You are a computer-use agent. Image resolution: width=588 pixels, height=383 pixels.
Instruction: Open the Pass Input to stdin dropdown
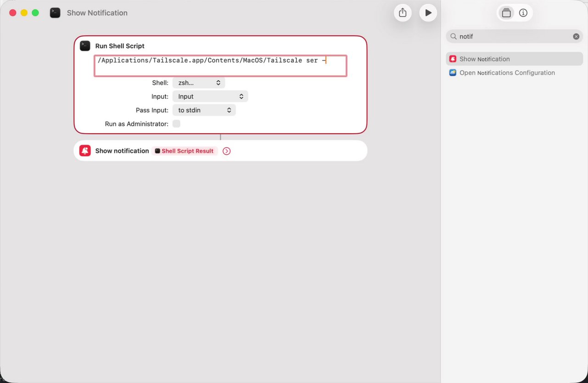tap(204, 110)
